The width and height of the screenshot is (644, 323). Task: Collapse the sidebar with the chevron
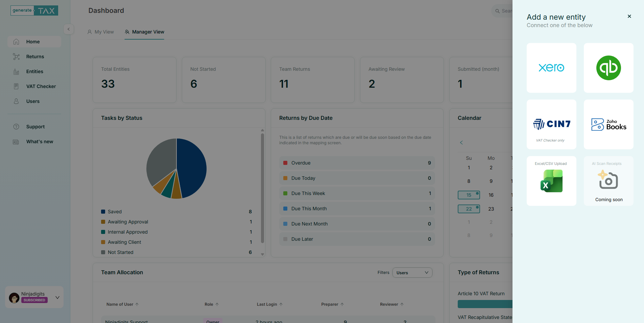click(x=69, y=29)
